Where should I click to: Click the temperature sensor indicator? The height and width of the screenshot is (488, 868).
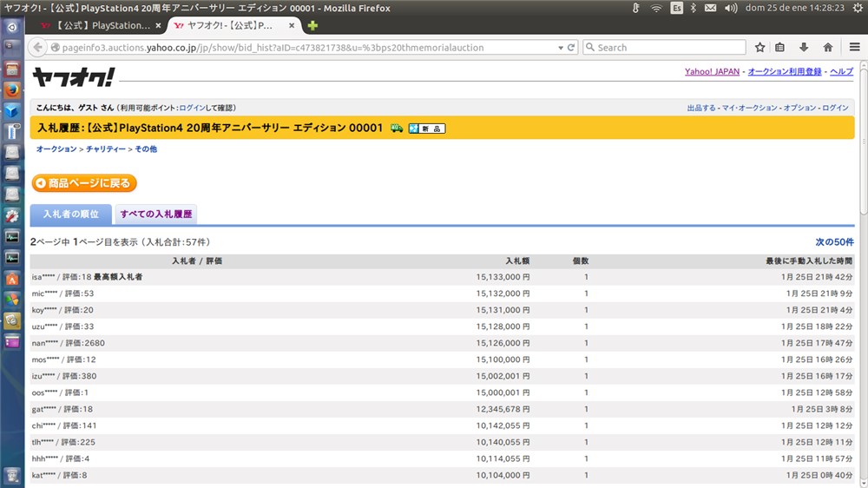636,8
